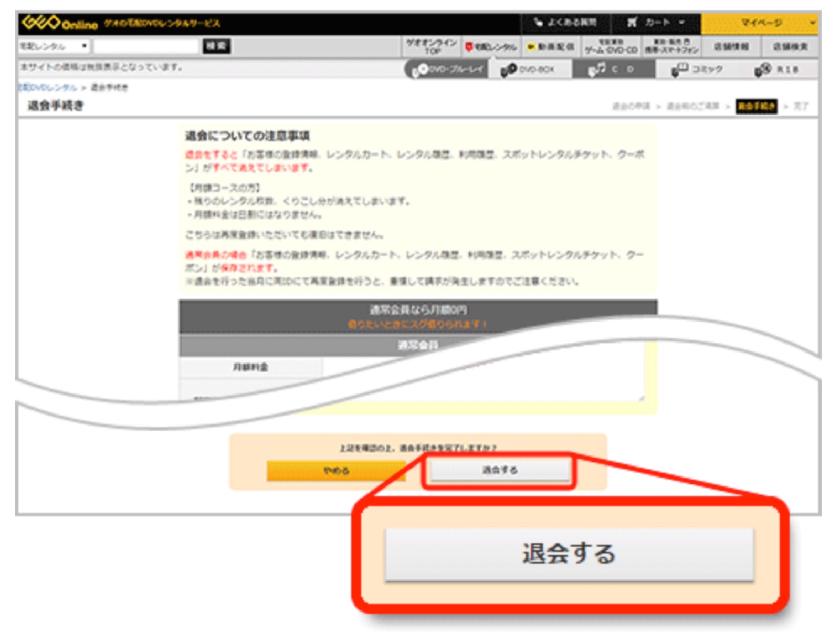
Task: Click the search text field
Action: 146,46
